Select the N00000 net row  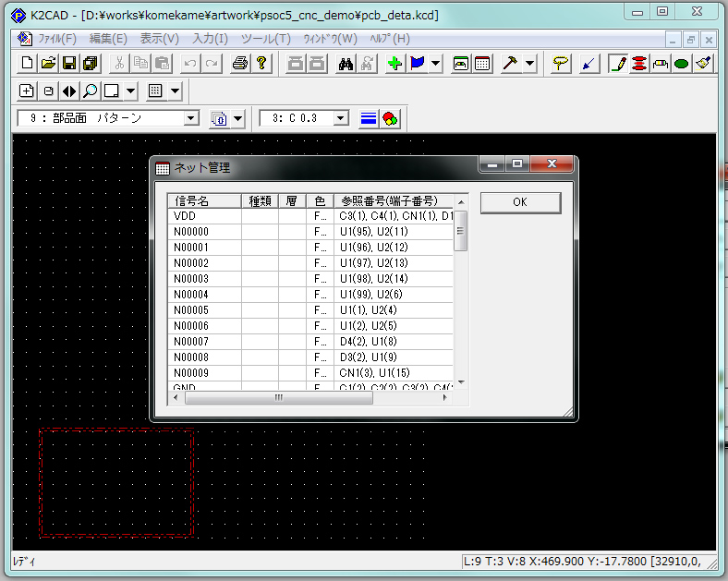click(x=310, y=232)
